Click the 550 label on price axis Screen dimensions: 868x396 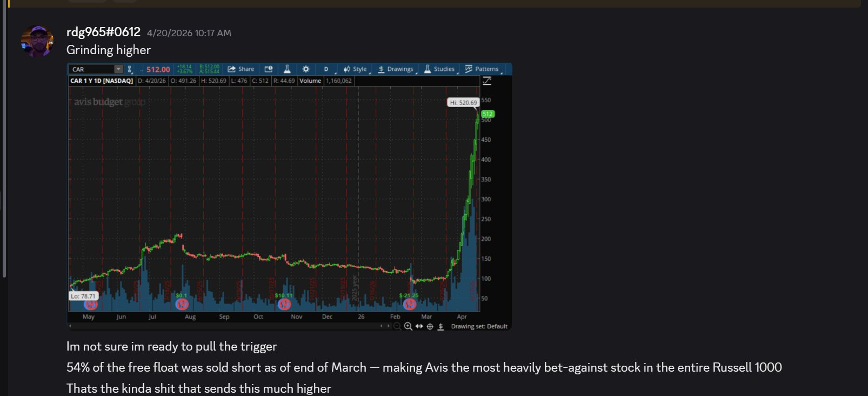[x=486, y=100]
